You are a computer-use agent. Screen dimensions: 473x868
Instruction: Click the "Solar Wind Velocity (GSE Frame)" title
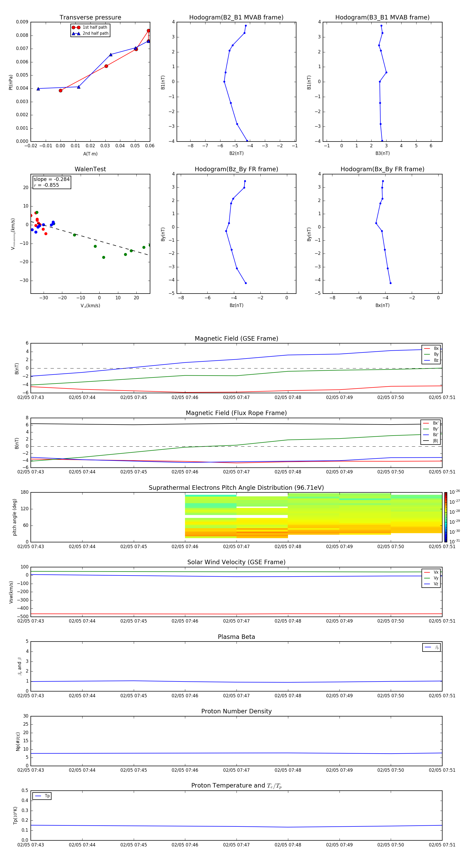click(236, 562)
